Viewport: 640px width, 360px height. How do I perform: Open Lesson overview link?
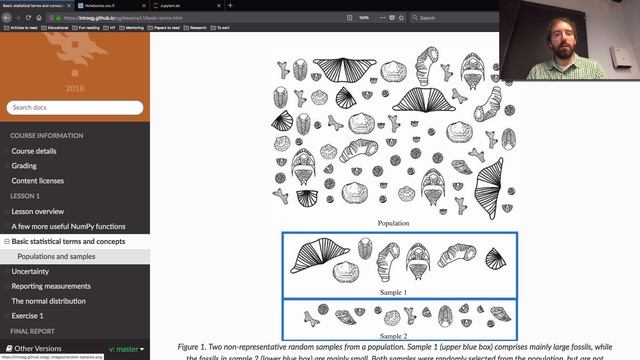[x=38, y=211]
